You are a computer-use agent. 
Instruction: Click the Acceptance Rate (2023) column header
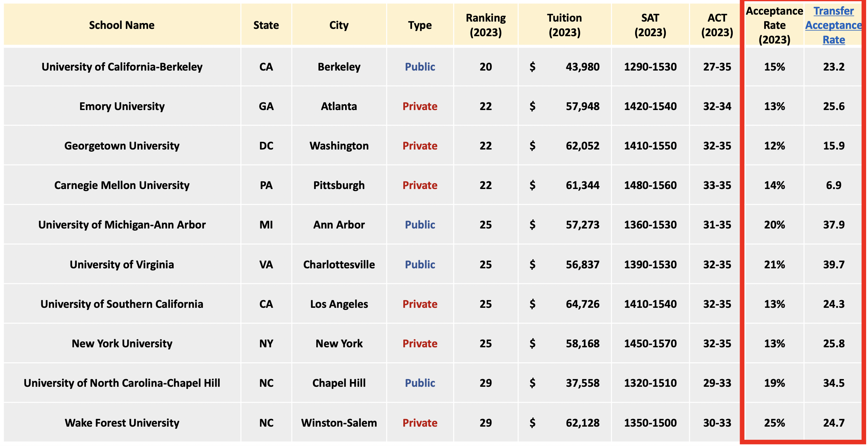click(x=774, y=25)
